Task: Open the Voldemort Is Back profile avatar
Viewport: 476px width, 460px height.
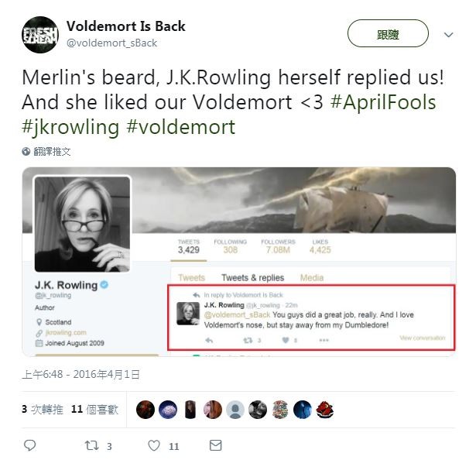Action: coord(40,35)
